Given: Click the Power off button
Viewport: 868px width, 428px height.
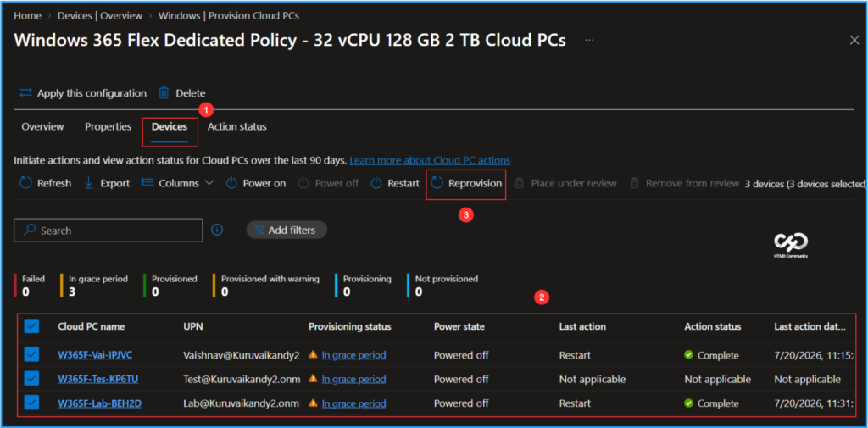Looking at the screenshot, I should (328, 183).
